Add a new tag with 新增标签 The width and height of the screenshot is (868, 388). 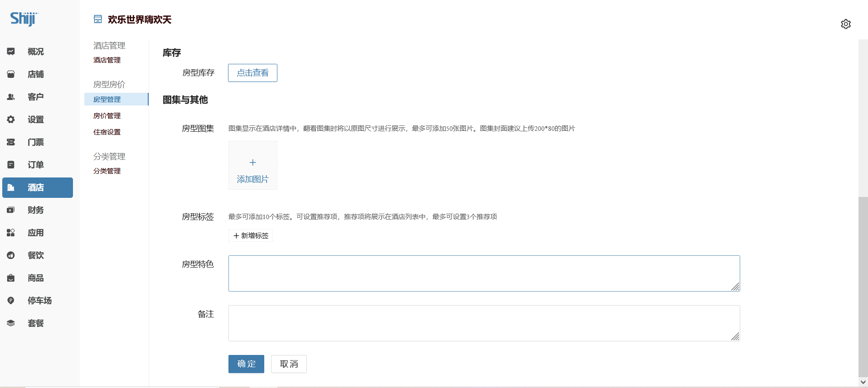pos(251,236)
